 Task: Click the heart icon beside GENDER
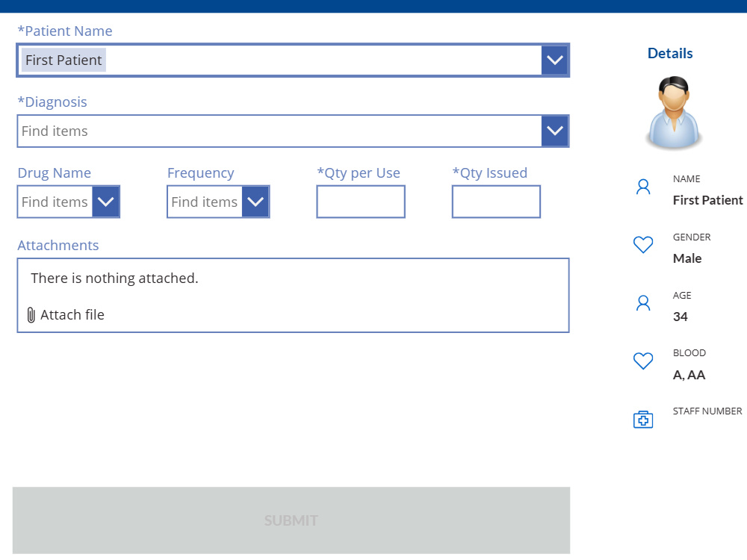coord(643,245)
